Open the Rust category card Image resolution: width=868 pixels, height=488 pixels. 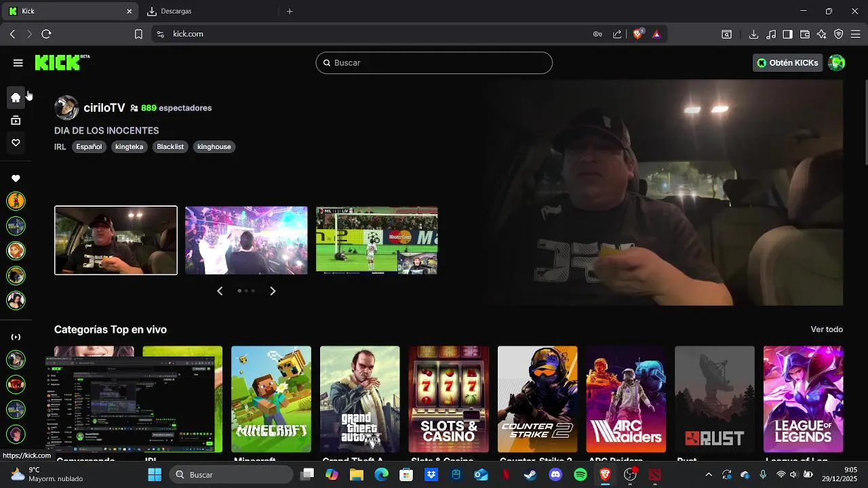715,399
